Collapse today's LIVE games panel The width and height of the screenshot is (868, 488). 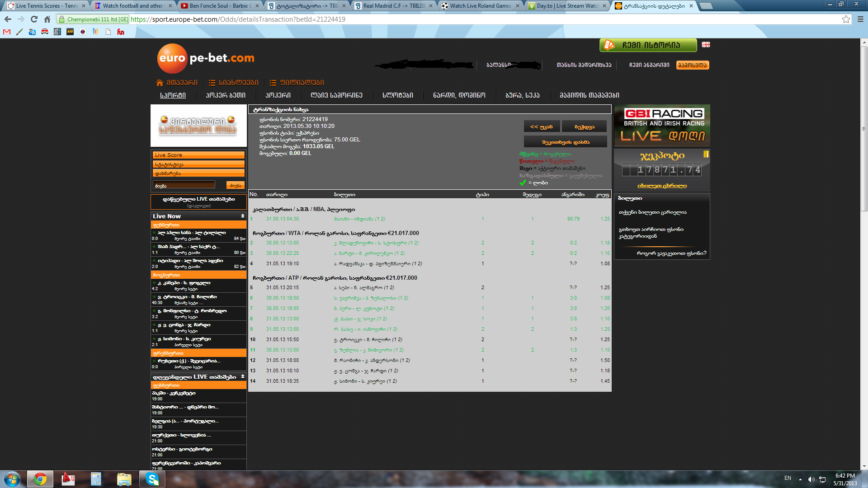(x=243, y=376)
